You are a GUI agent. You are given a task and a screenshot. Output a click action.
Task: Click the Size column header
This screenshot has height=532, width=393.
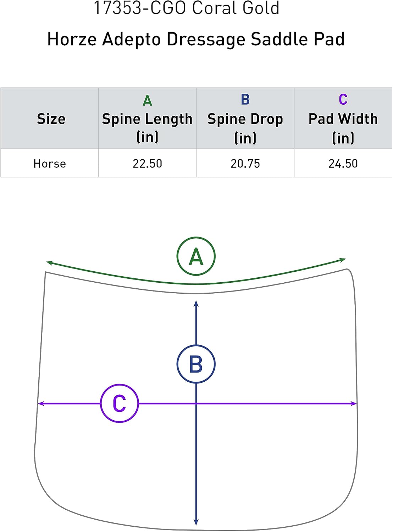click(51, 119)
